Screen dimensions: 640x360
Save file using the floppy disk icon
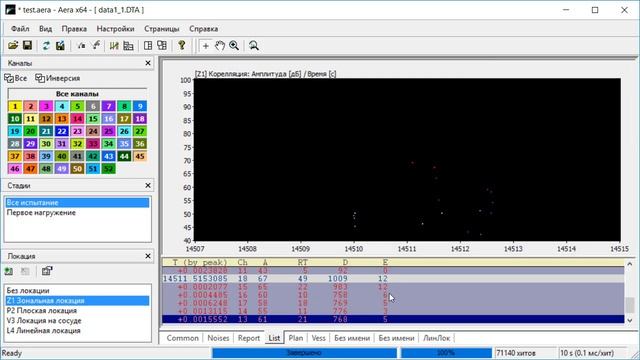coord(27,46)
